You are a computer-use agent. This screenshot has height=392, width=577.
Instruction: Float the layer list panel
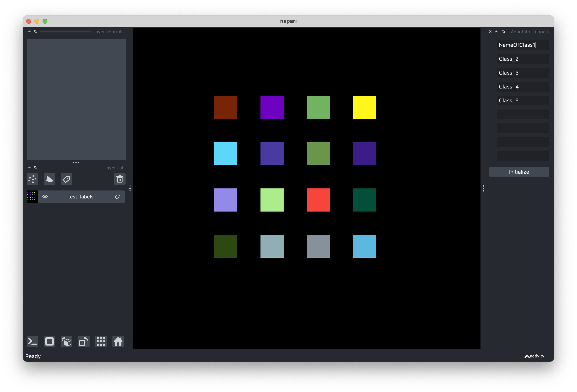pos(36,167)
